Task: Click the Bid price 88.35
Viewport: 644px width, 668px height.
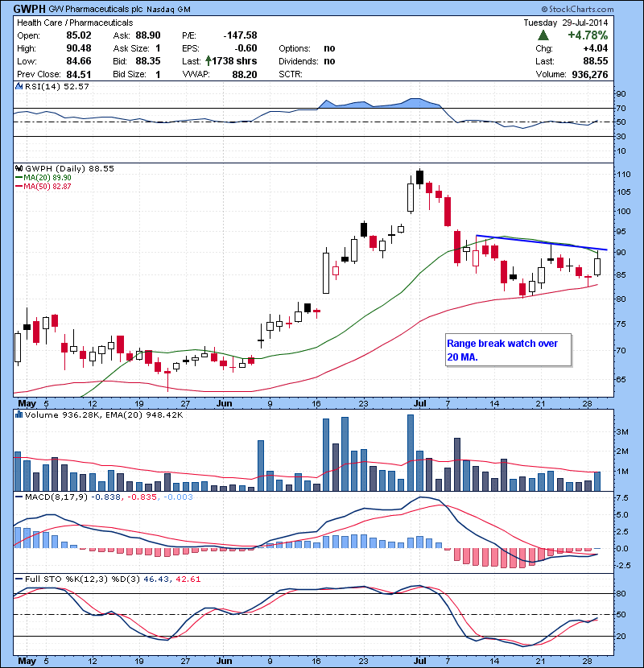Action: pos(148,61)
